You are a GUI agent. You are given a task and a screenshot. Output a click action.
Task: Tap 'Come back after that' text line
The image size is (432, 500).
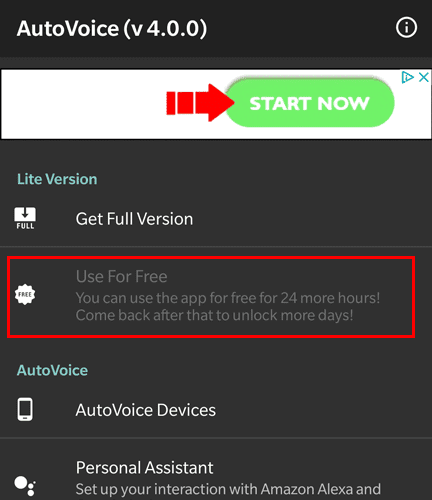(x=214, y=315)
